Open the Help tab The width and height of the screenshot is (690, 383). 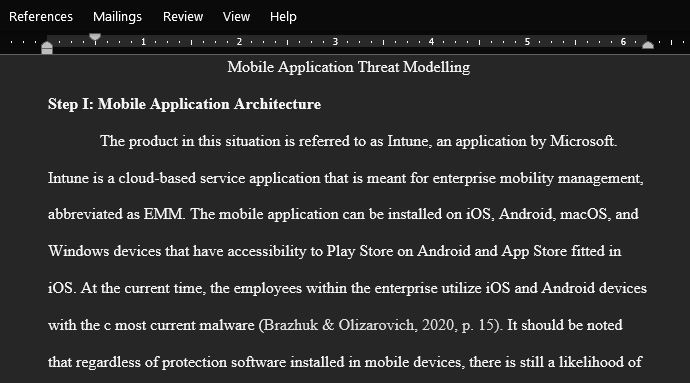(283, 17)
